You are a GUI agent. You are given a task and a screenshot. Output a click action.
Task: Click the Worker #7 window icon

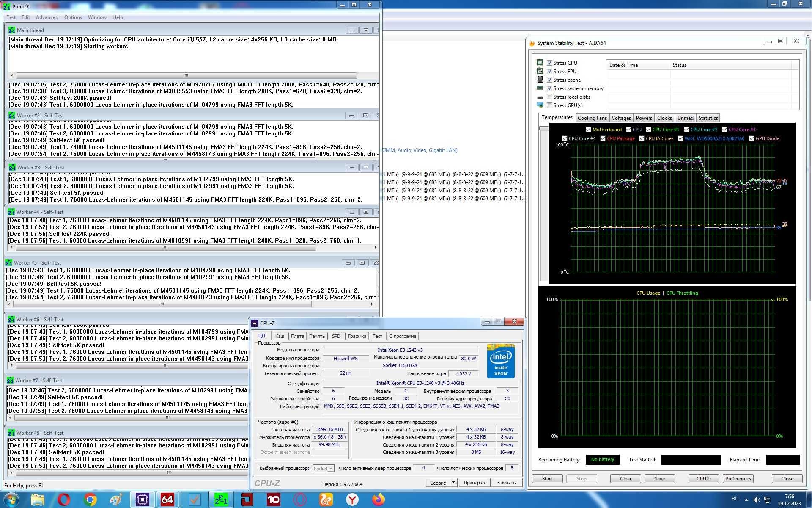pyautogui.click(x=10, y=381)
